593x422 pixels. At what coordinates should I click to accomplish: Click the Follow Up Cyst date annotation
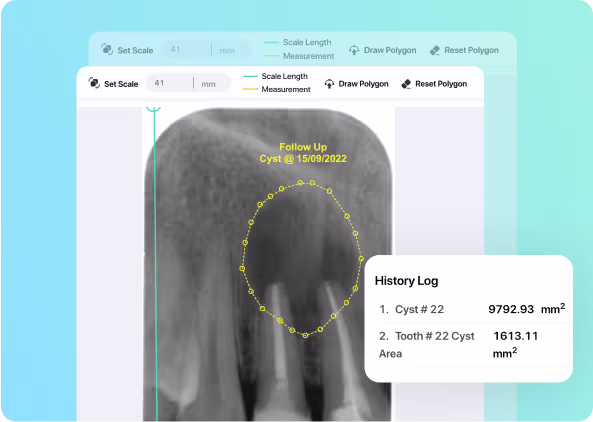303,153
